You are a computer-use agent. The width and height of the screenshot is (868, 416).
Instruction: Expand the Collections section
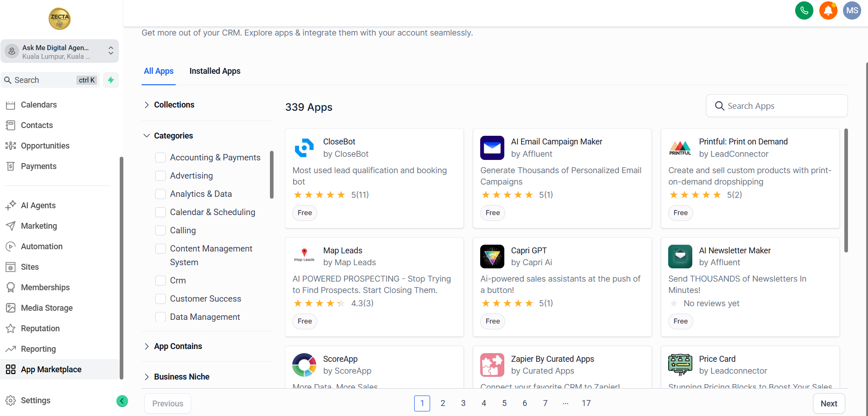(x=147, y=105)
